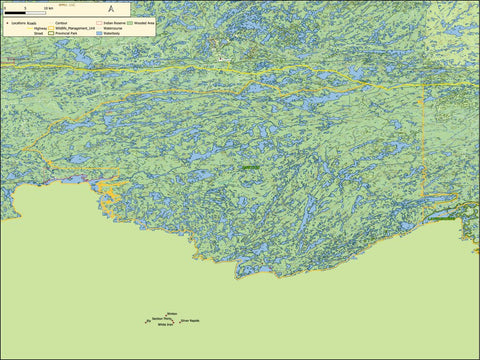Select the Waterbody blue legend swatch

pos(99,33)
